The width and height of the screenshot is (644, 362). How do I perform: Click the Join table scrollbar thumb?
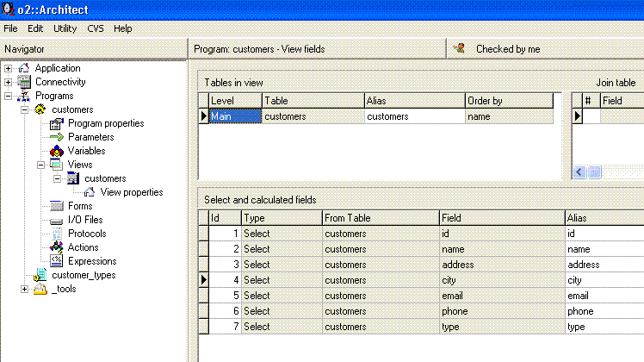[x=594, y=172]
